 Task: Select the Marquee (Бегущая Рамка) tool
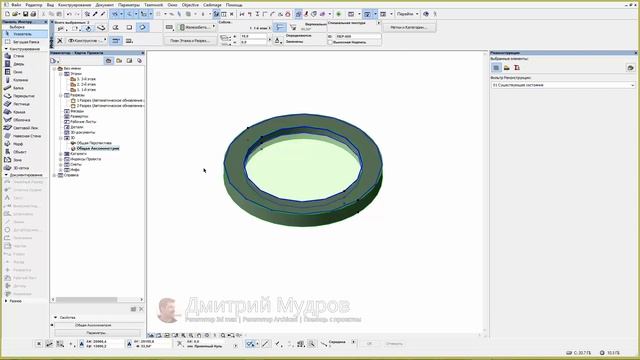(x=26, y=42)
